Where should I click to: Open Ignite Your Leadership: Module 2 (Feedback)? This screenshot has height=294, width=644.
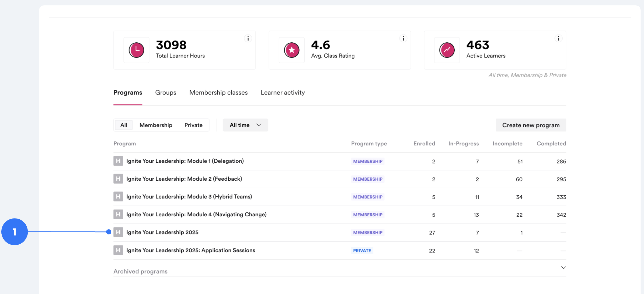pos(184,179)
